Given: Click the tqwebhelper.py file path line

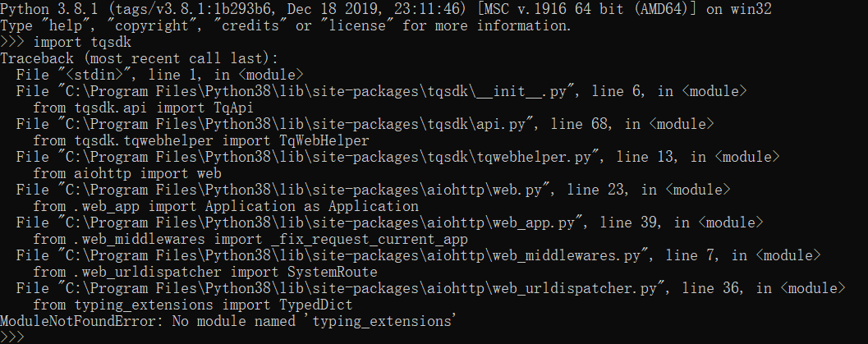Looking at the screenshot, I should (x=398, y=157).
